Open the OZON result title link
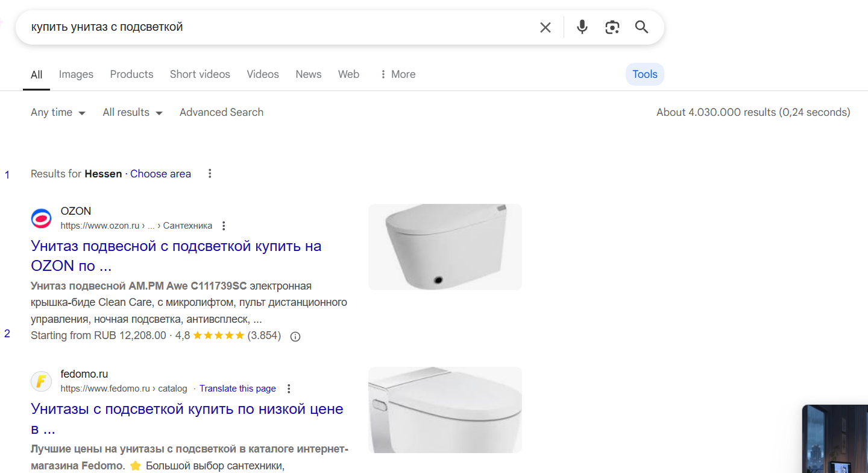The height and width of the screenshot is (473, 868). pyautogui.click(x=176, y=256)
